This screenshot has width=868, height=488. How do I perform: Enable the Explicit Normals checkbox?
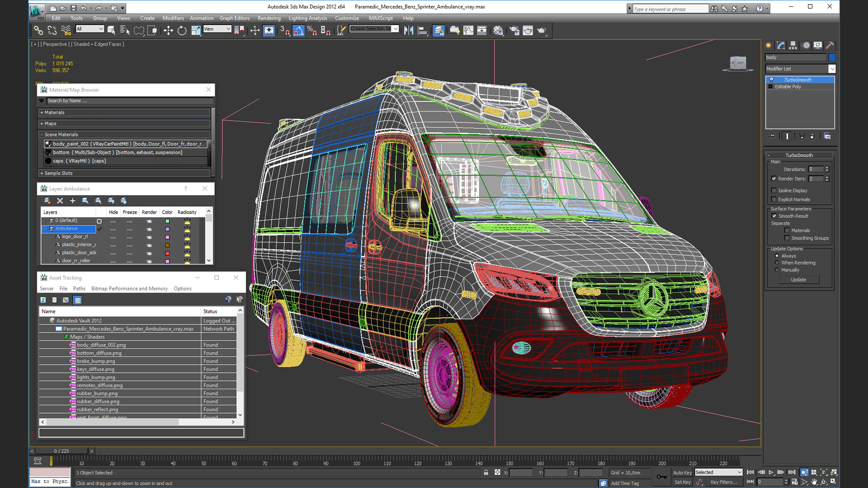click(x=774, y=199)
